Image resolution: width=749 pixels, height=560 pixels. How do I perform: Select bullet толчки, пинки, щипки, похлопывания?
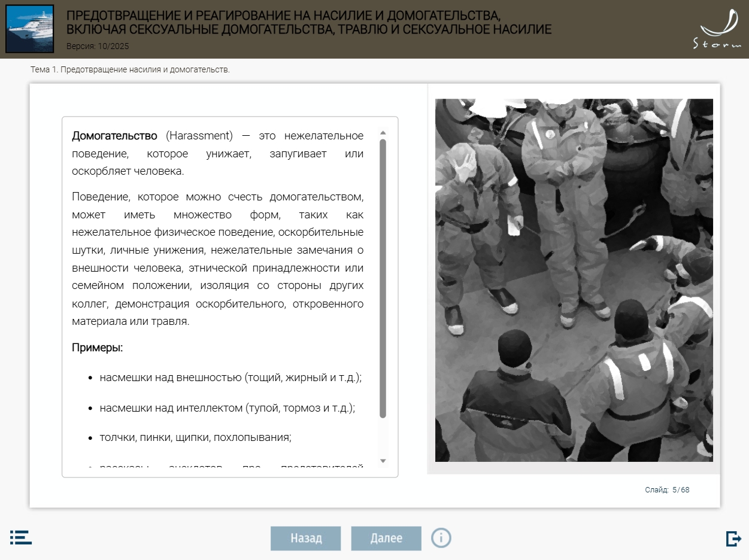point(195,437)
